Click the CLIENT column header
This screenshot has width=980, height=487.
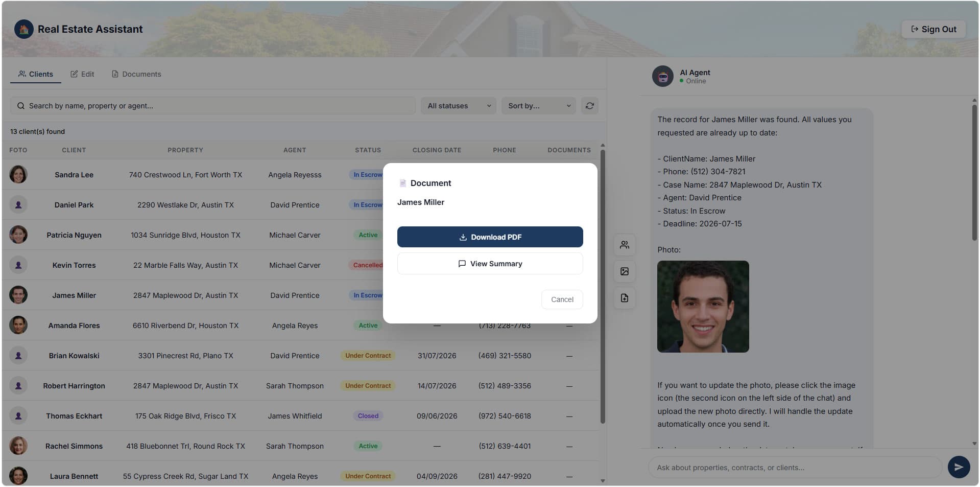[74, 150]
